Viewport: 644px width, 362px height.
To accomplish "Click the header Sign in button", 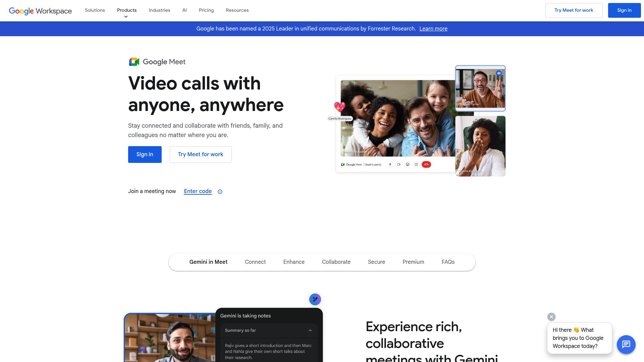I will click(x=624, y=10).
